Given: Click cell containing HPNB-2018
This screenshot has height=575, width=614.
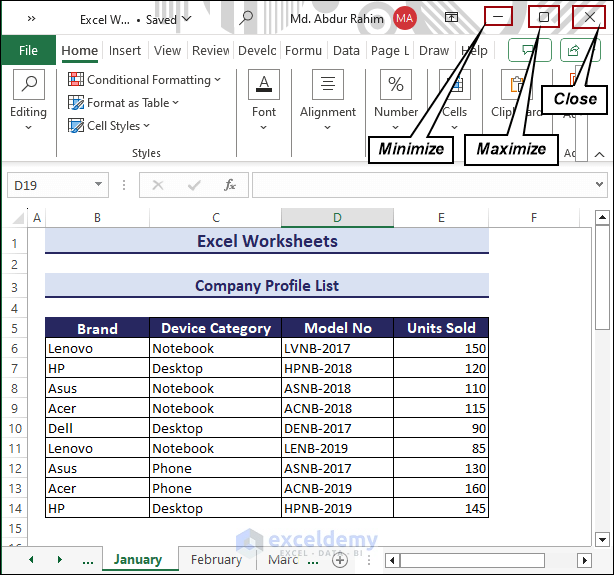Looking at the screenshot, I should (338, 368).
